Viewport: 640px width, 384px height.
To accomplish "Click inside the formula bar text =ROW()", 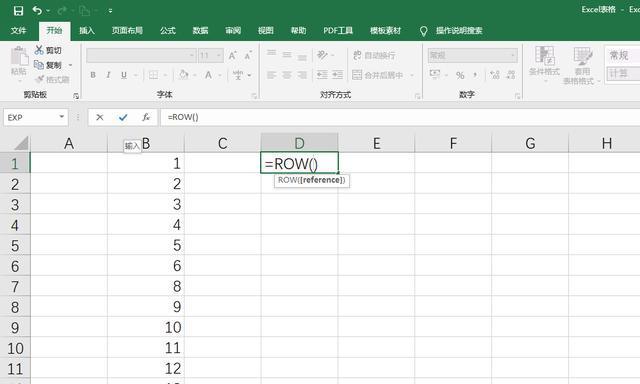I will [183, 117].
